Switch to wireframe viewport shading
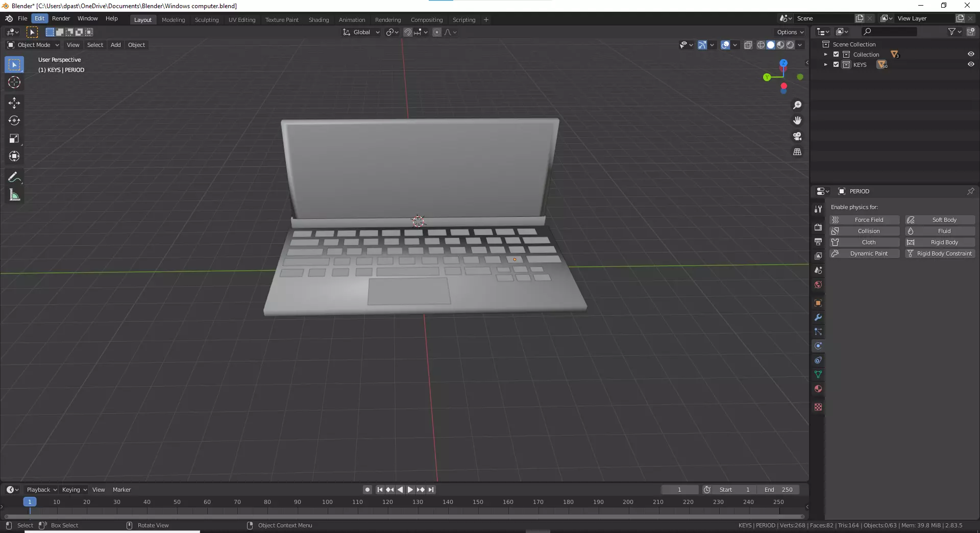This screenshot has width=980, height=533. tap(761, 45)
